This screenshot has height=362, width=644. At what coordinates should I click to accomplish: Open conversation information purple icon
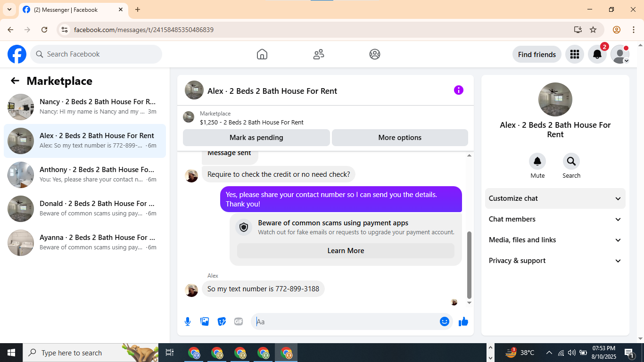(459, 90)
